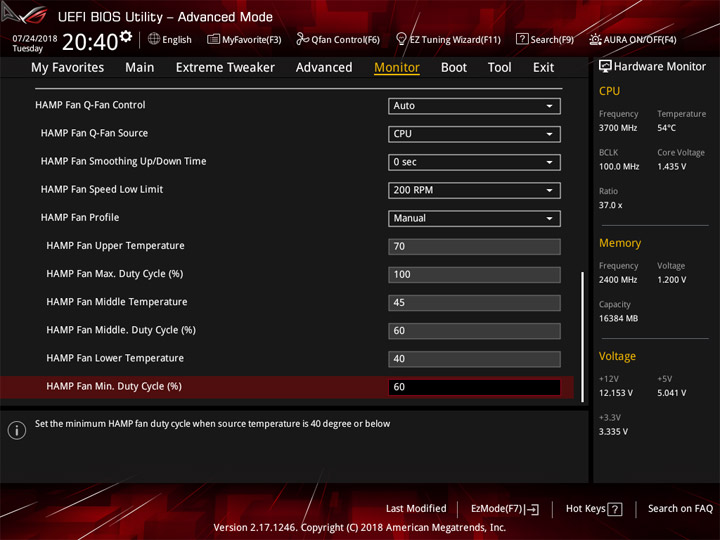
Task: Click the Q-Fan Control dropdown arrow
Action: (x=549, y=106)
